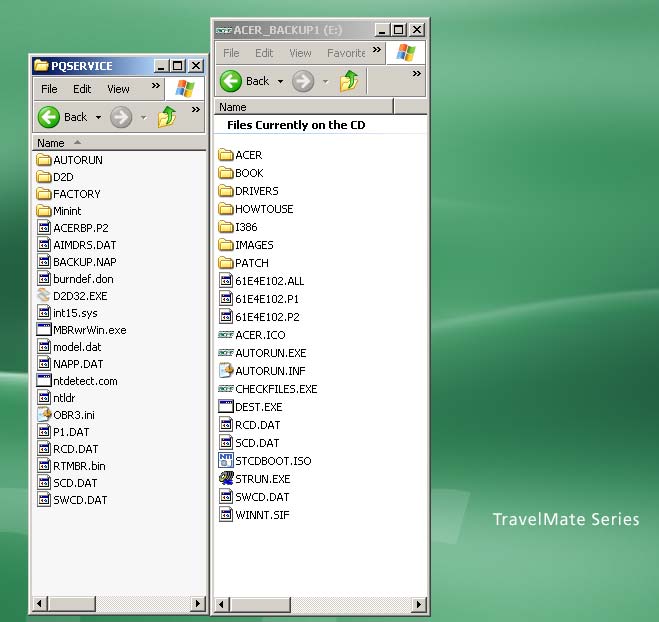
Task: Select STRUN.EXE file icon
Action: click(226, 479)
